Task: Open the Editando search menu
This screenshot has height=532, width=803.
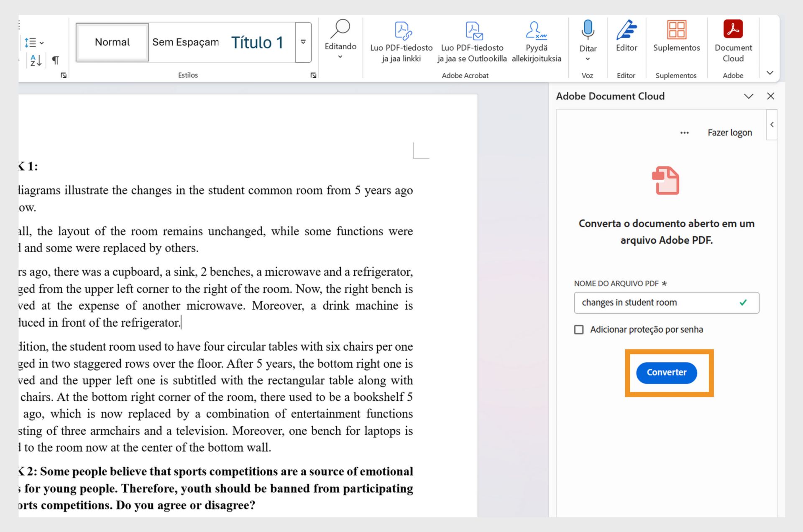Action: coord(340,39)
